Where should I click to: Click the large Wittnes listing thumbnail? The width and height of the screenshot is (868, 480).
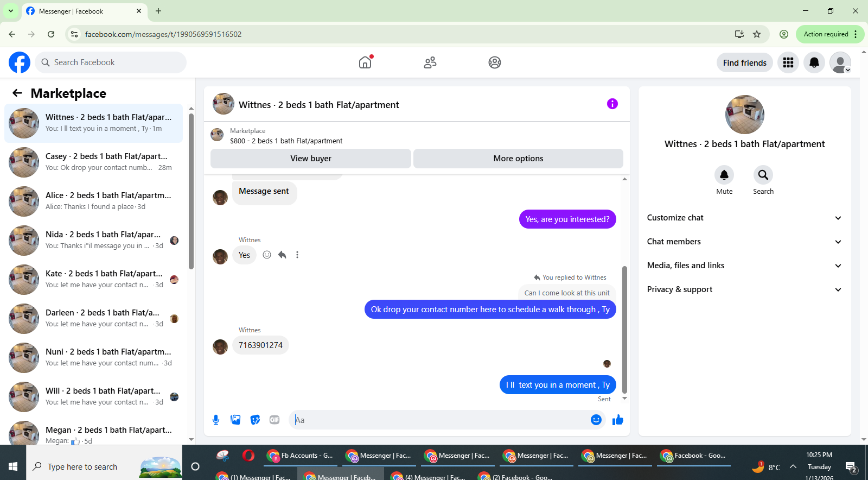[744, 115]
